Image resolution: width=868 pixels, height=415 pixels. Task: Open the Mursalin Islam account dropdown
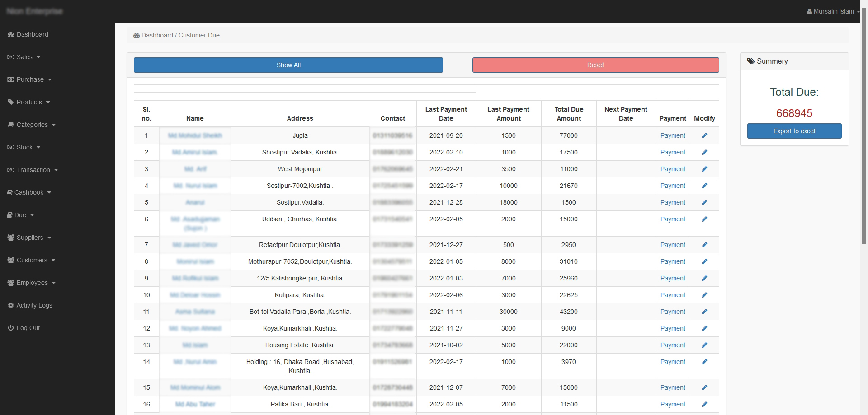[x=833, y=11]
